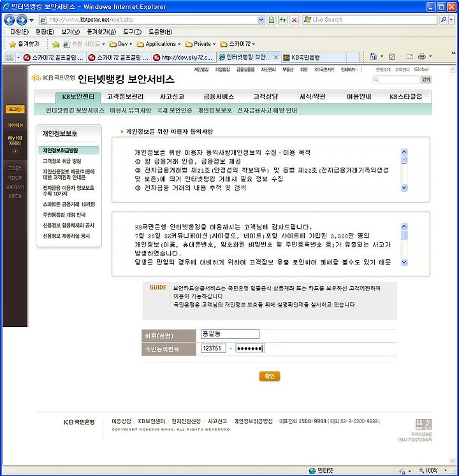Click scroll-down arrow of second notice box

point(404,263)
